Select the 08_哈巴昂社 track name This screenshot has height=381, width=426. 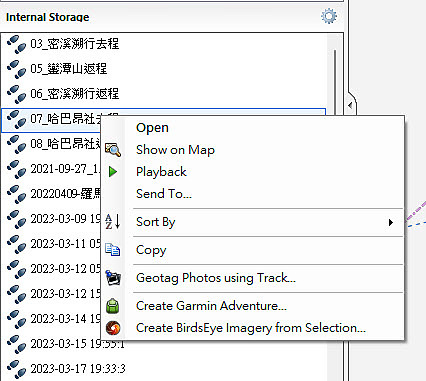(x=66, y=144)
